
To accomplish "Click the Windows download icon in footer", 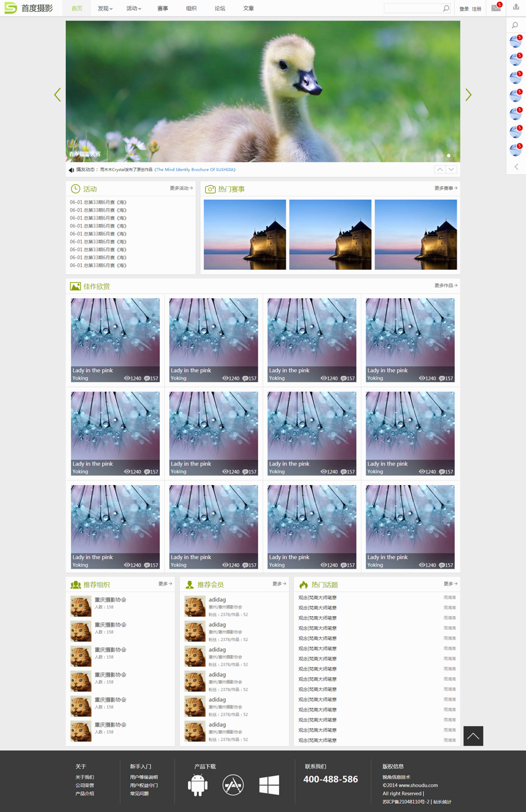I will click(269, 786).
